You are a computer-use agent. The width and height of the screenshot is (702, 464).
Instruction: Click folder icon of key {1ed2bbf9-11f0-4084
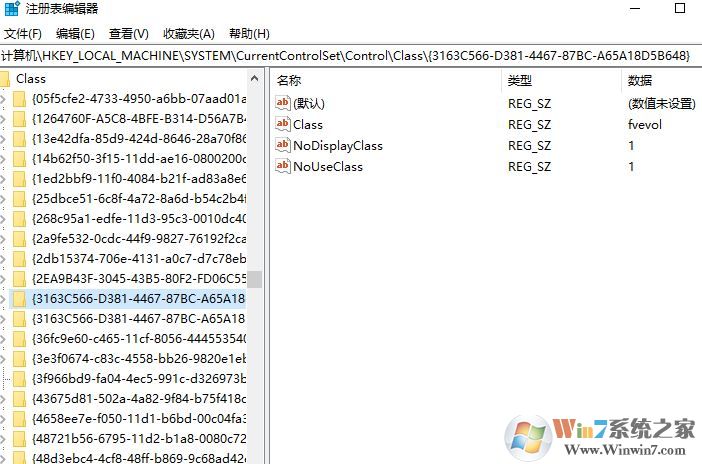[x=19, y=179]
